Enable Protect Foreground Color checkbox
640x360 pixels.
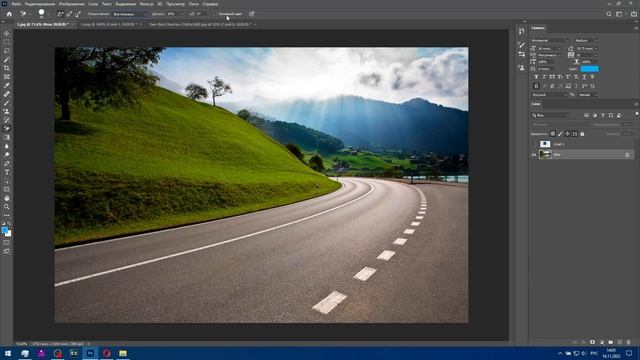coord(216,14)
